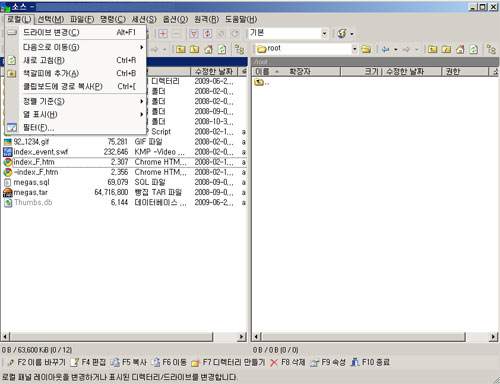Go to home directory in local panel toolbar

208,50
